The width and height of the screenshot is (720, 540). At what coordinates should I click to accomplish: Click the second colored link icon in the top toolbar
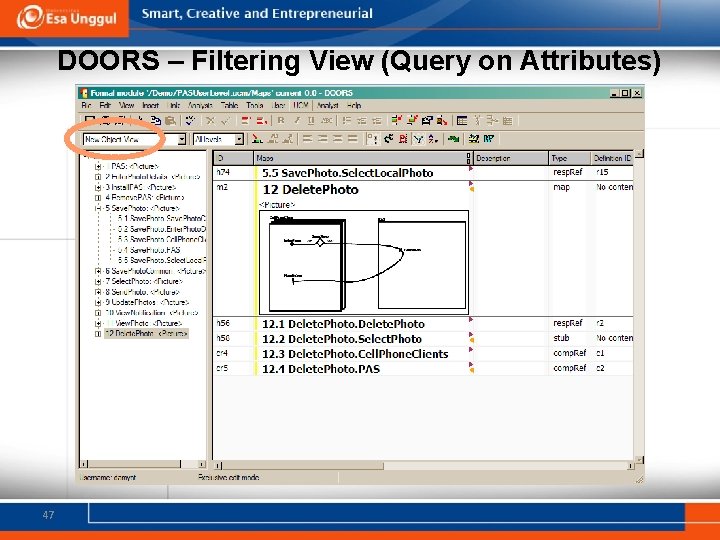pyautogui.click(x=412, y=121)
